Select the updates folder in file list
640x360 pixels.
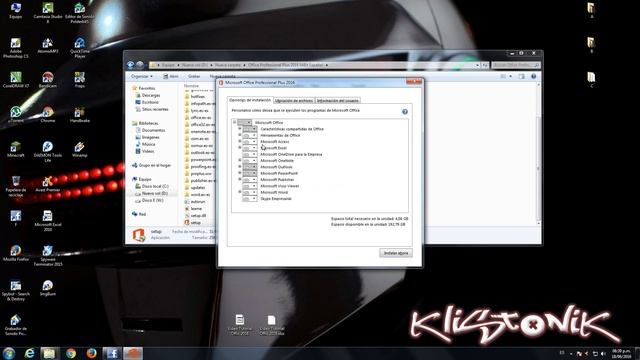tap(195, 187)
